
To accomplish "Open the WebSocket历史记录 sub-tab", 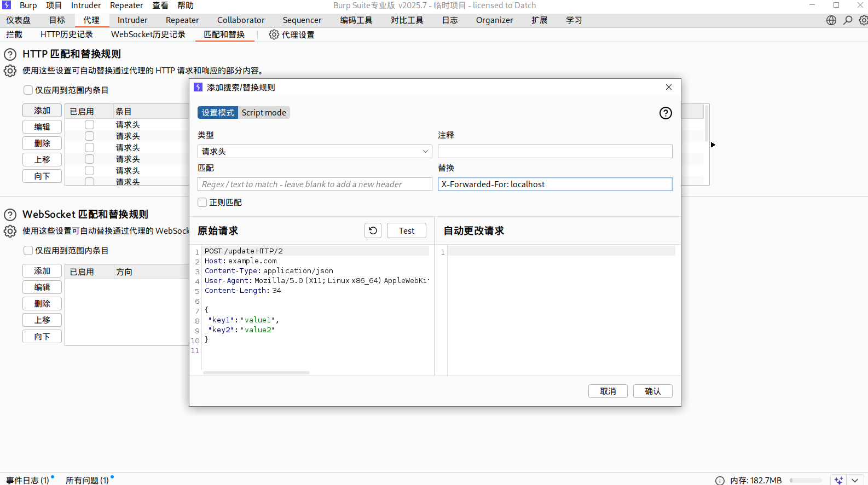I will (x=148, y=34).
